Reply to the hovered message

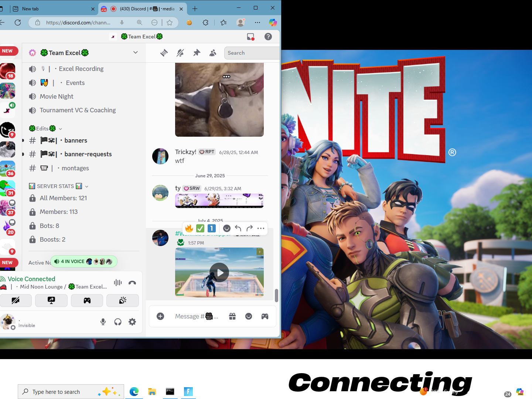coord(238,228)
